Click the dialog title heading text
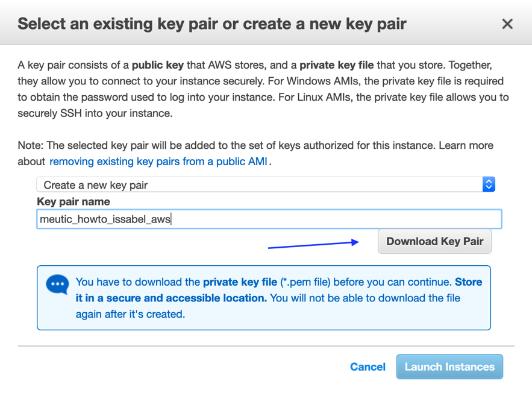Viewport: 532px width, 393px height. (211, 24)
